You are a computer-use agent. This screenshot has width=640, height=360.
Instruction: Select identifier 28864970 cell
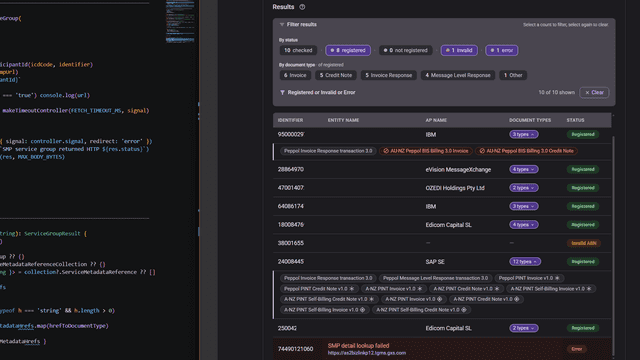(x=291, y=169)
